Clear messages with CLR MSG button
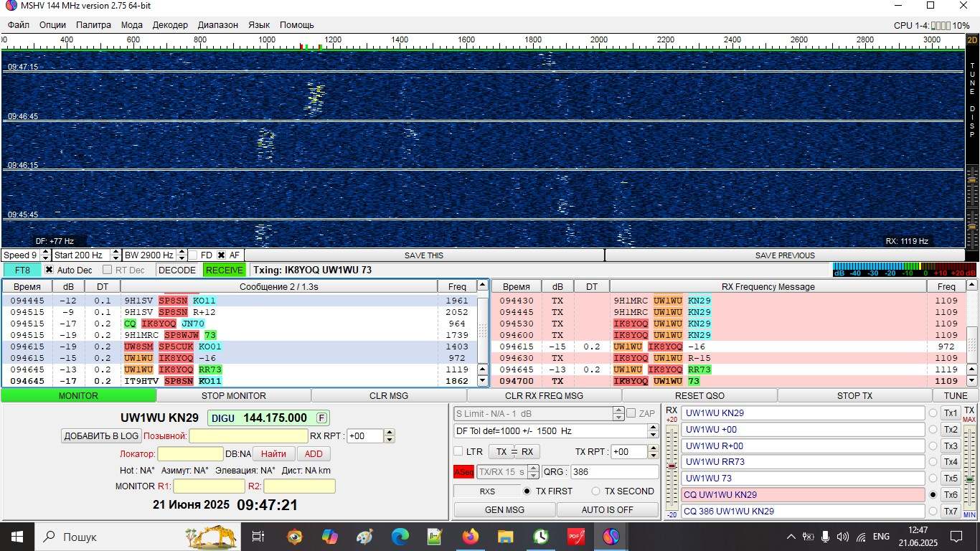This screenshot has width=980, height=551. tap(389, 395)
